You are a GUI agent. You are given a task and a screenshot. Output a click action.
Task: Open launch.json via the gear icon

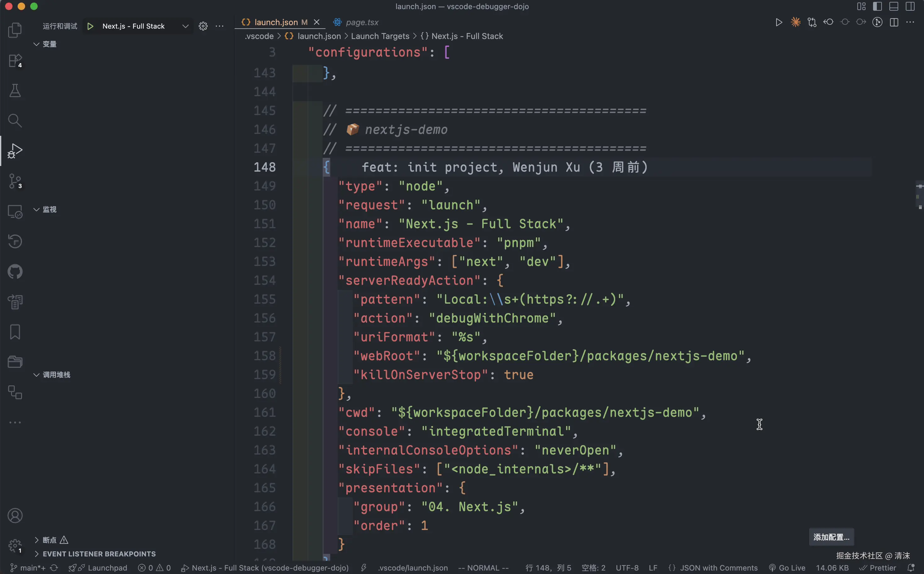(203, 26)
